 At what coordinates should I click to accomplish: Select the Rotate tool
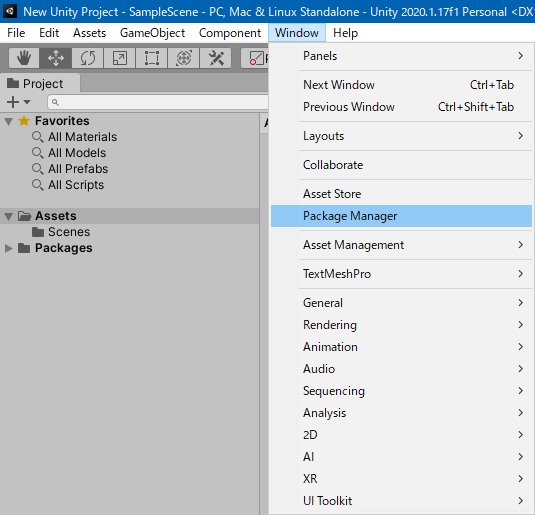(88, 58)
